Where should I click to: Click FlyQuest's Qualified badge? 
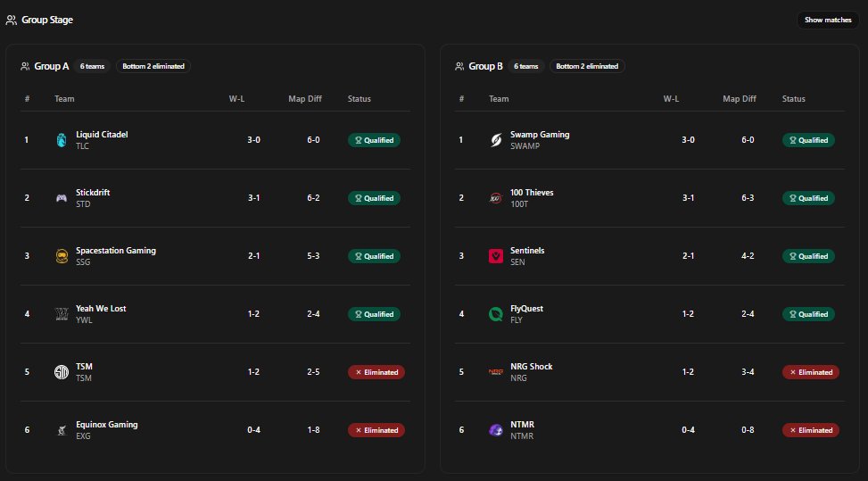[809, 314]
